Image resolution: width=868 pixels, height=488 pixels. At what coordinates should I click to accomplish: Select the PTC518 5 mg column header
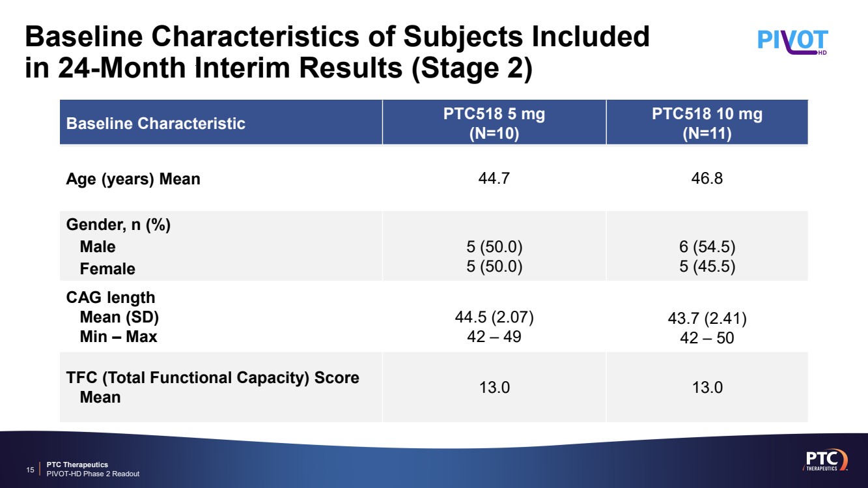pos(494,123)
